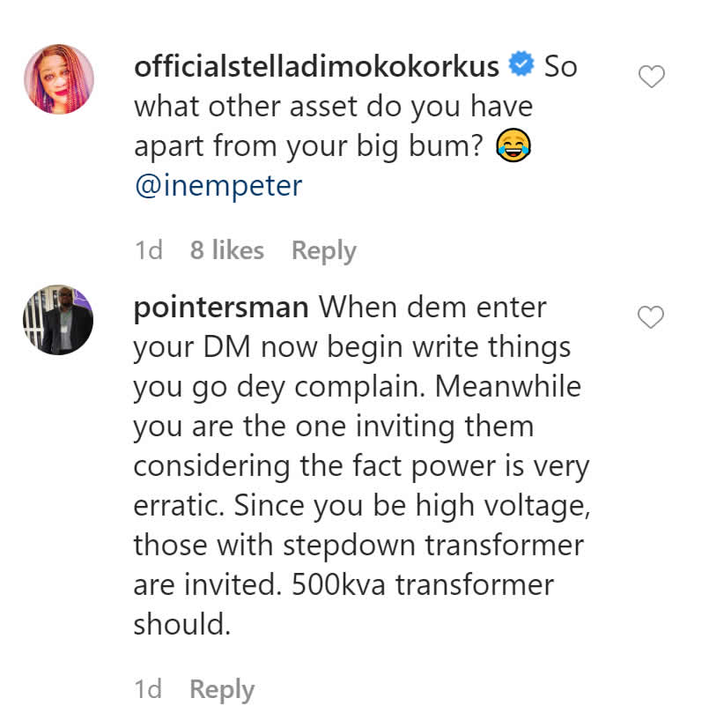Click the blue verified badge
Viewport: 709px width, 728px height.
pyautogui.click(x=521, y=66)
